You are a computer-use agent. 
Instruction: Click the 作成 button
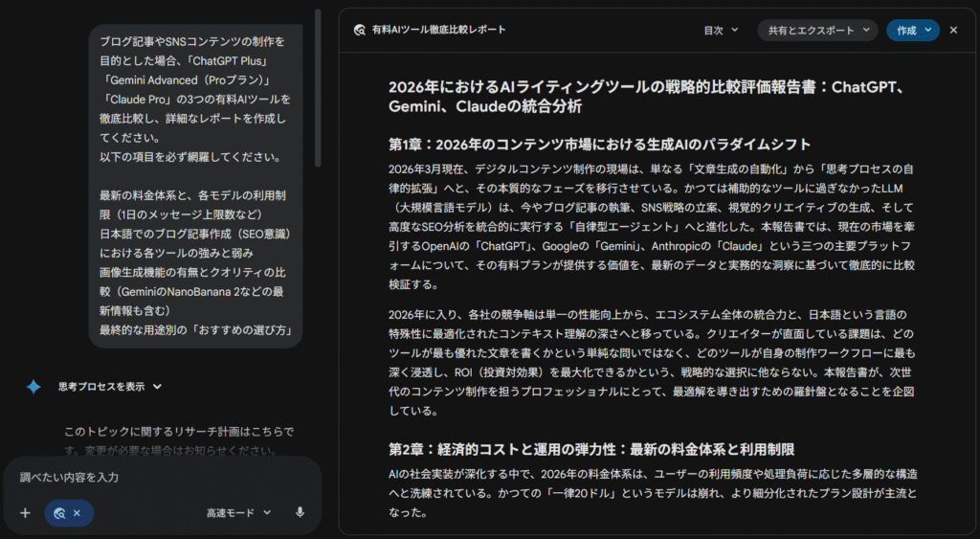click(906, 30)
